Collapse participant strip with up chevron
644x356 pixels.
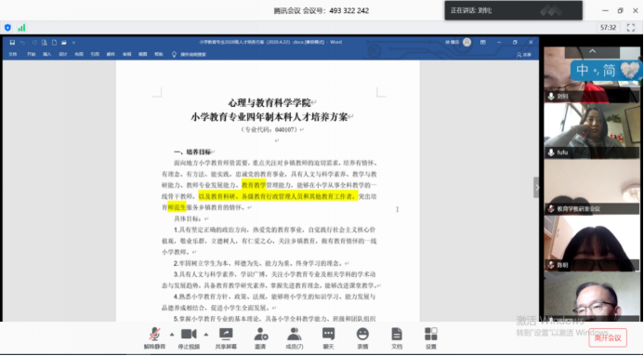pos(592,51)
